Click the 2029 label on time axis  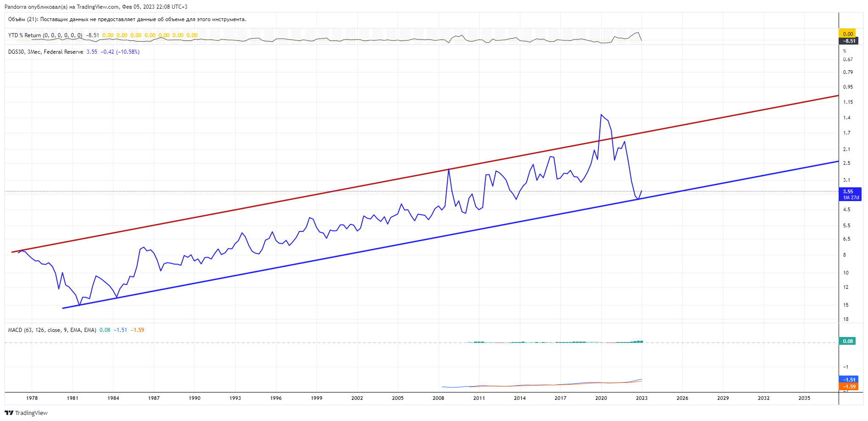tap(723, 398)
